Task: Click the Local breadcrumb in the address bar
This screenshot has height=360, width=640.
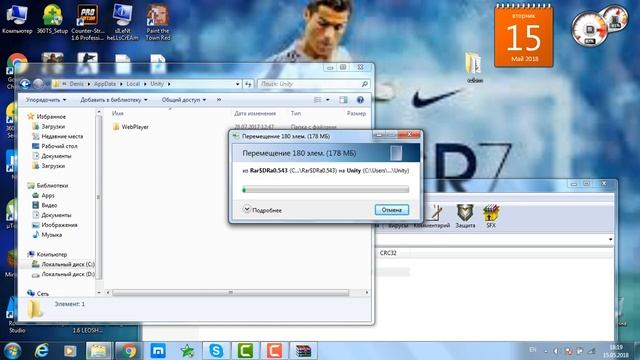Action: point(133,84)
